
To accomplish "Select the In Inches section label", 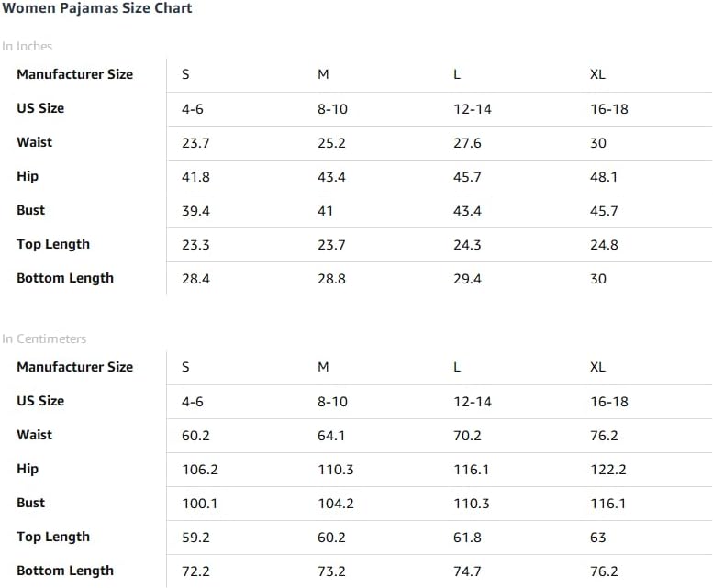I will point(27,46).
